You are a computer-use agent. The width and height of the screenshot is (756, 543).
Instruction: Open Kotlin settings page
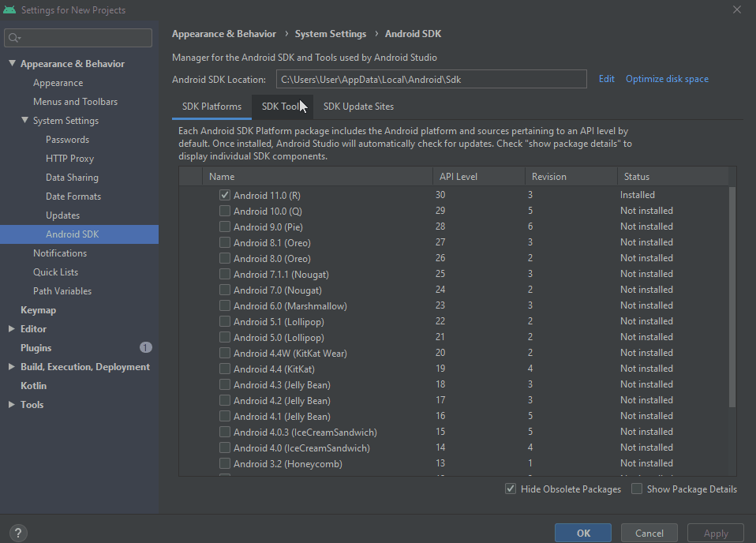(33, 385)
